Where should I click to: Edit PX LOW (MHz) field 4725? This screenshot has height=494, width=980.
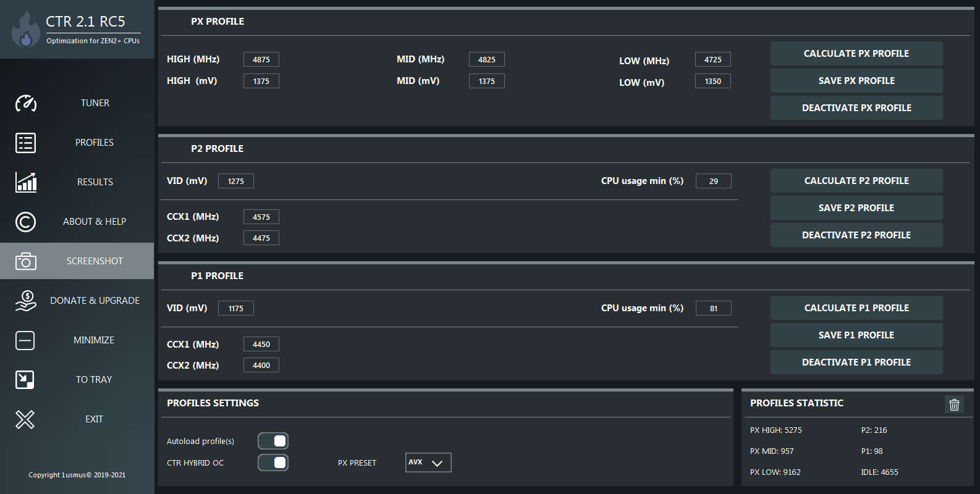[x=713, y=59]
